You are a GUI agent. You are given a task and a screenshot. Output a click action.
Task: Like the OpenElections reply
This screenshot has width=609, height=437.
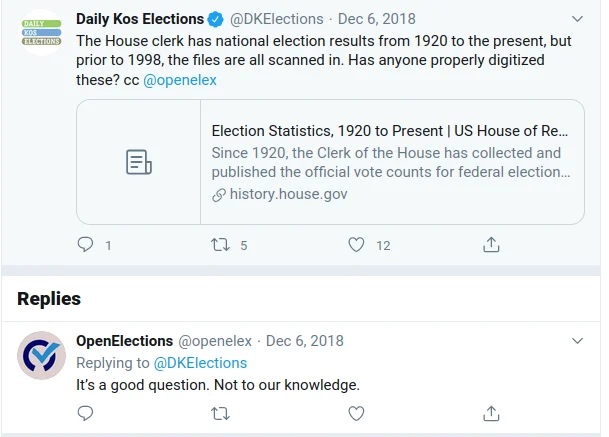356,412
